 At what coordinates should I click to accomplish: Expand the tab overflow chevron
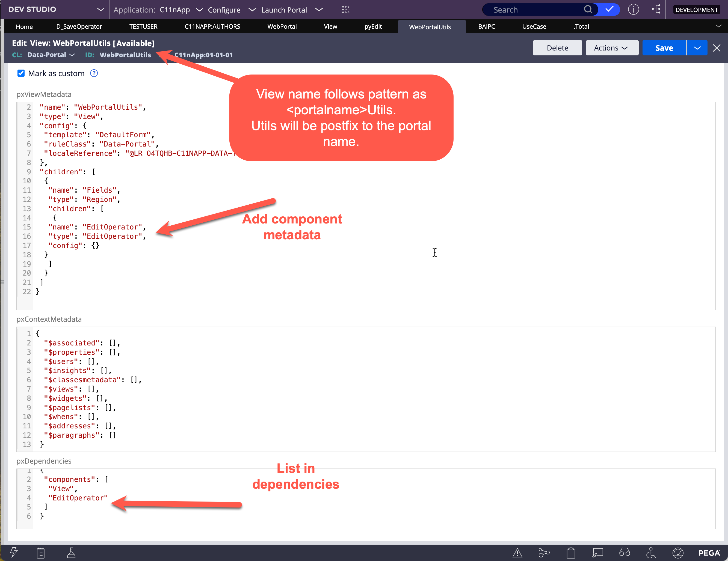coord(718,26)
